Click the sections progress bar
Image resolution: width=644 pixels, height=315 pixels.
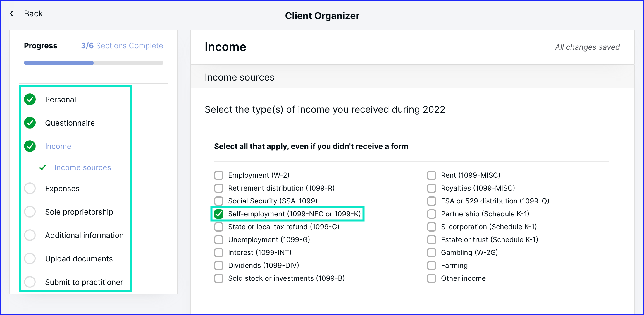pos(94,63)
